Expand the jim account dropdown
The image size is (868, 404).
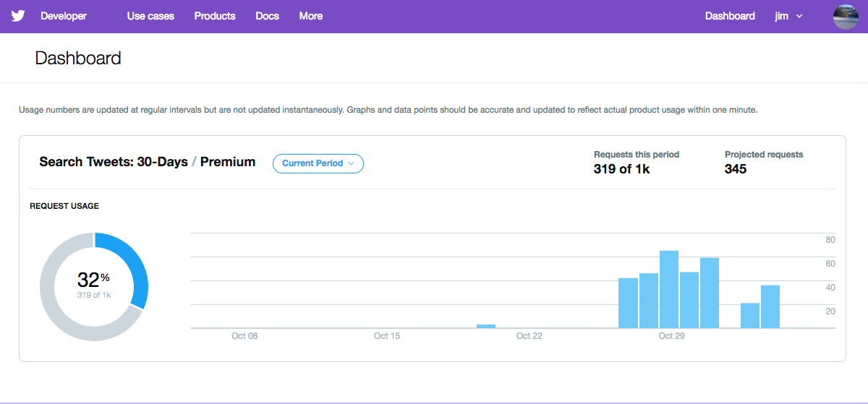(x=789, y=16)
